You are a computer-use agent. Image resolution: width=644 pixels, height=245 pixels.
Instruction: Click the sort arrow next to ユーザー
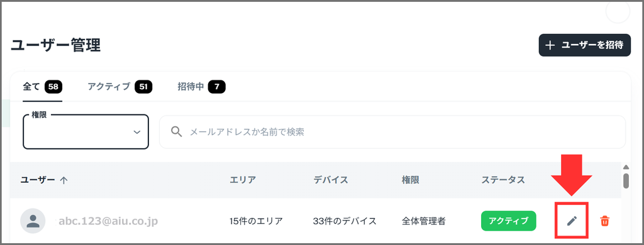[x=64, y=180]
